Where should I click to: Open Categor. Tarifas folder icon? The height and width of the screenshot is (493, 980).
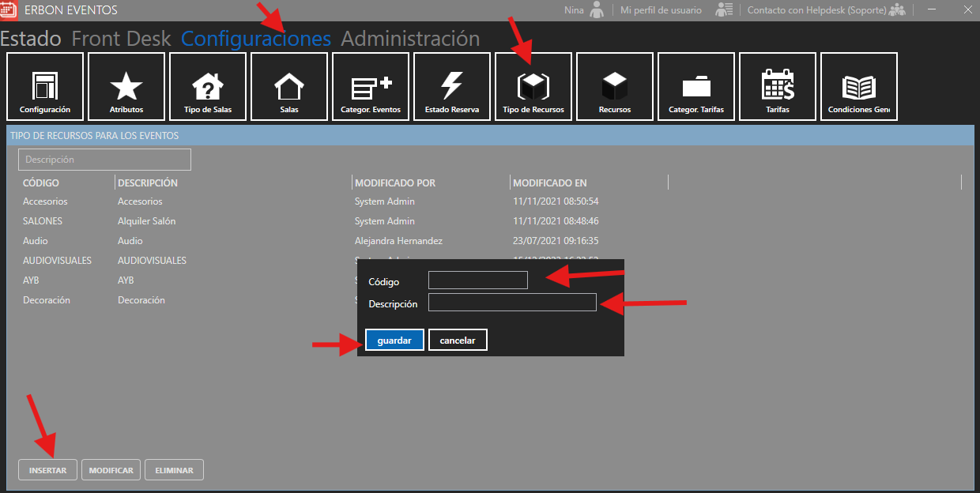coord(696,86)
